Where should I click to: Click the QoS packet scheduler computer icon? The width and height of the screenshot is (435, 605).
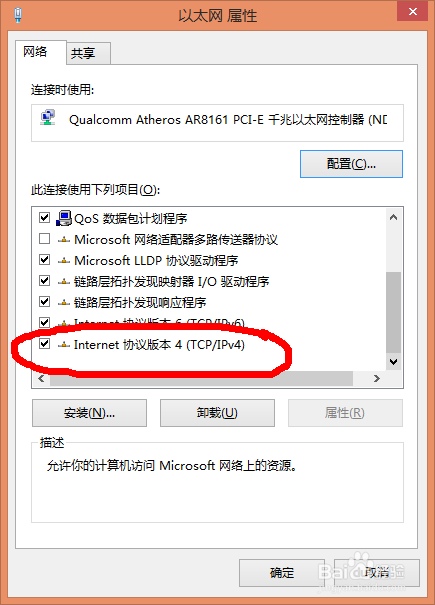[x=64, y=218]
